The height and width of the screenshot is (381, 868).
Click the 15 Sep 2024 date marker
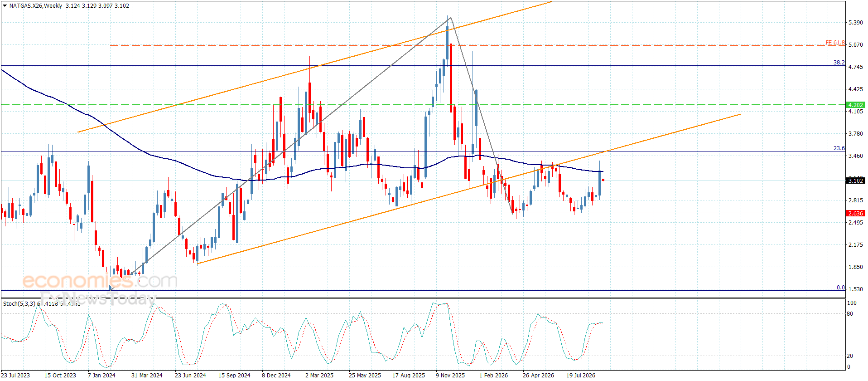pos(234,375)
